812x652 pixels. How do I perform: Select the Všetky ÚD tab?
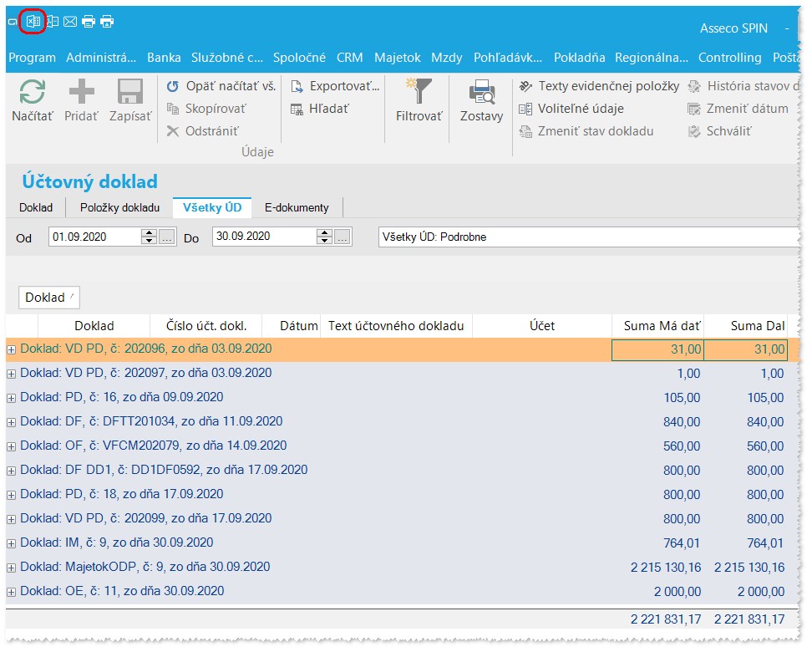click(212, 208)
